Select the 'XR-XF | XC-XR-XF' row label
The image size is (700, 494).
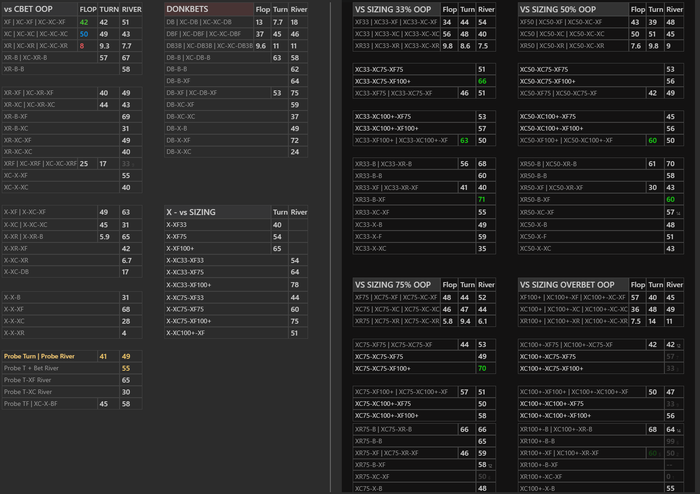[x=29, y=93]
